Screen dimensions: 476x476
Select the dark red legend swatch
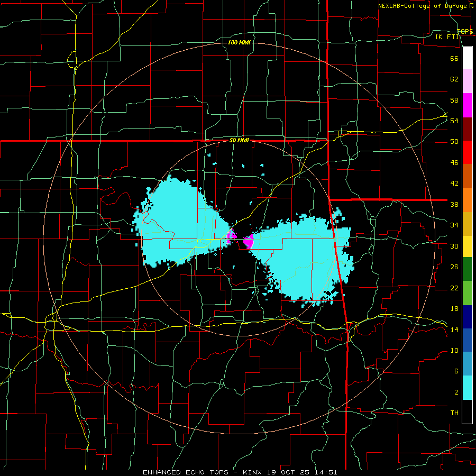[467, 129]
